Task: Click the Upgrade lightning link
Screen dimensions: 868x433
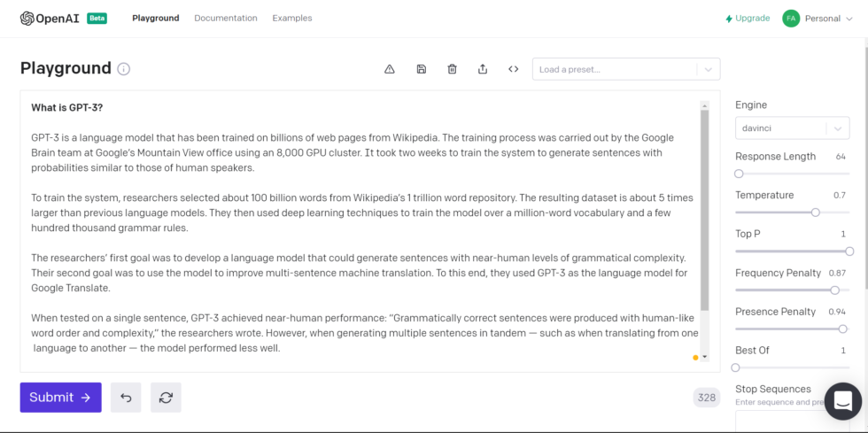Action: (x=748, y=19)
